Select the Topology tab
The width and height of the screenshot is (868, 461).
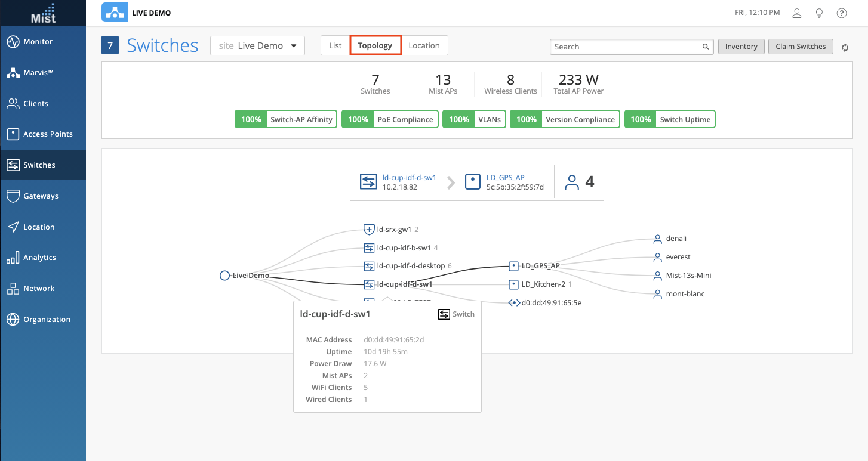[x=375, y=45]
